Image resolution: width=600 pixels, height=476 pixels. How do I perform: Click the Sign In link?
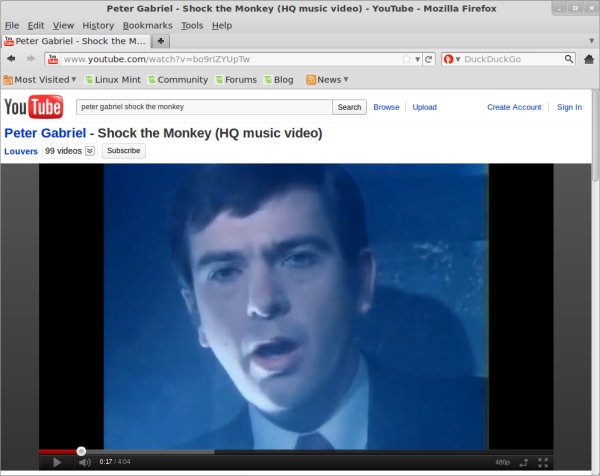pyautogui.click(x=569, y=107)
